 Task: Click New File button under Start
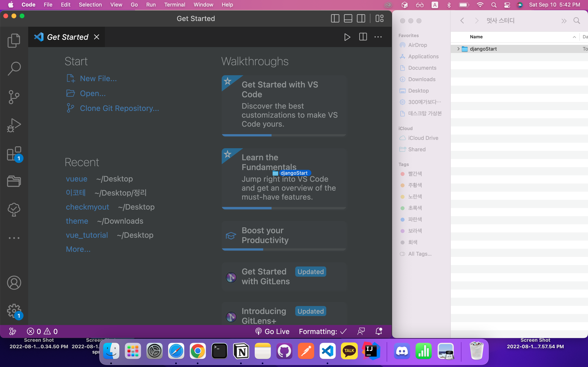pyautogui.click(x=98, y=78)
